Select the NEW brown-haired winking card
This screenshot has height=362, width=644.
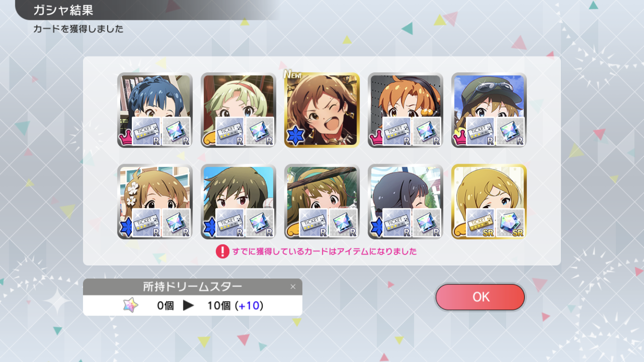click(322, 110)
